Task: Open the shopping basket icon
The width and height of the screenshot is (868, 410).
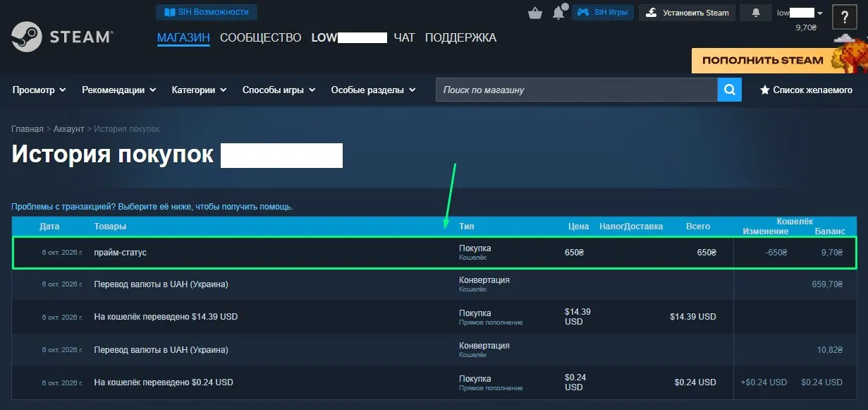Action: click(535, 13)
